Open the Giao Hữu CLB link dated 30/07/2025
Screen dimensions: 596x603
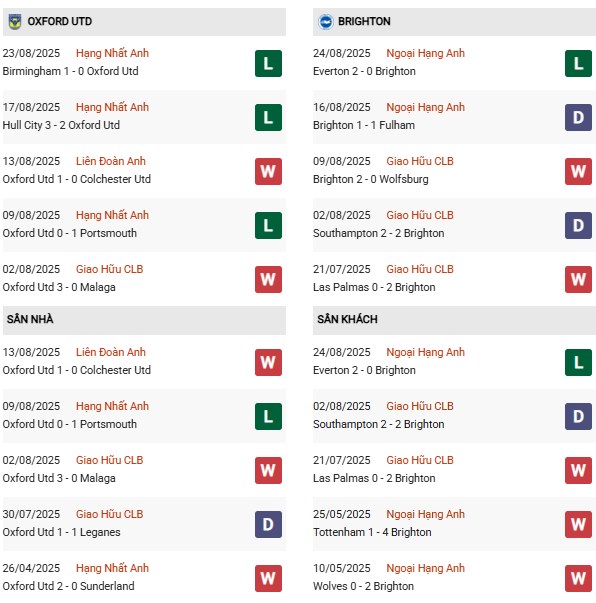pyautogui.click(x=110, y=514)
